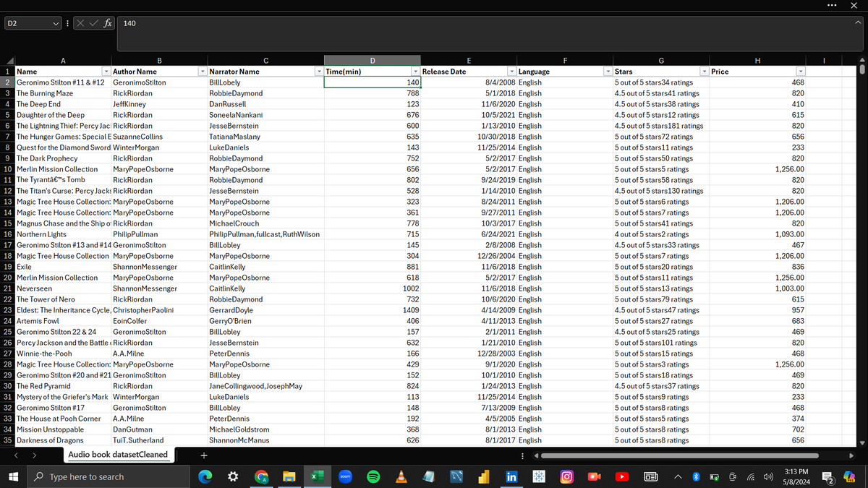Open Language column filter dropdown
The height and width of the screenshot is (488, 868).
[x=608, y=72]
